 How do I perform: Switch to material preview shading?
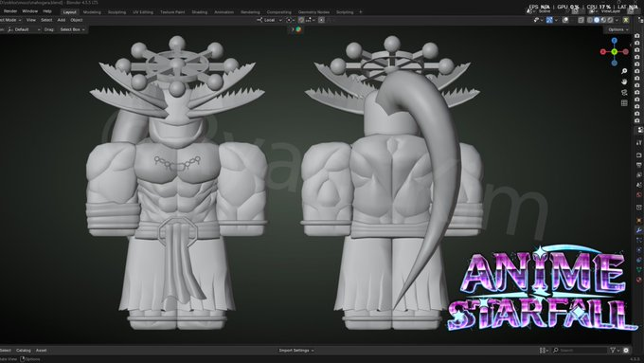(x=603, y=20)
